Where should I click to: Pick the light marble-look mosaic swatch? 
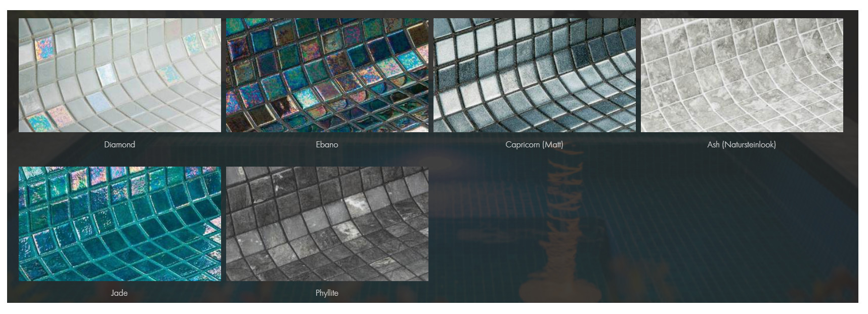[742, 75]
